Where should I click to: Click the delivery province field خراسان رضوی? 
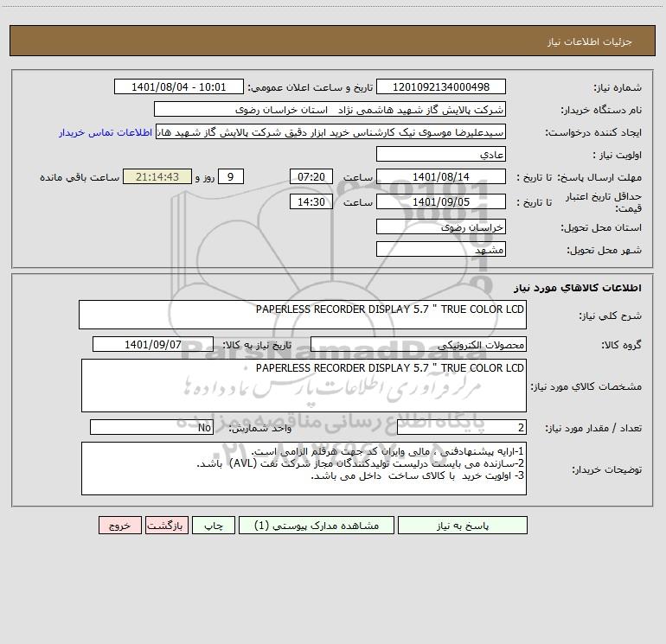point(441,226)
